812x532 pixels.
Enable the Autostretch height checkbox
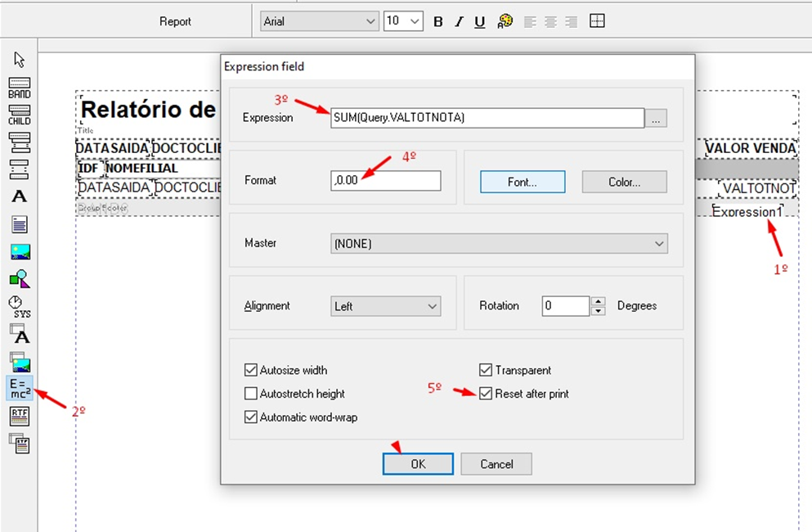click(252, 394)
